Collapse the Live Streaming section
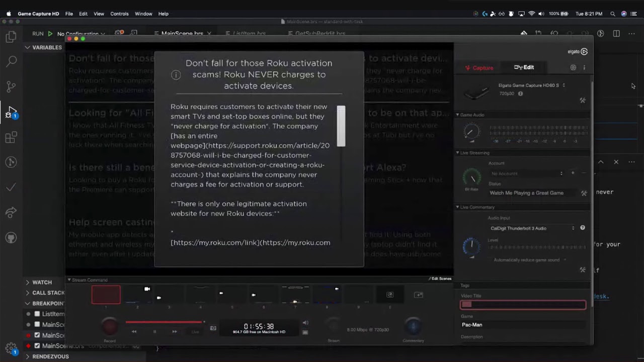The image size is (644, 362). [x=472, y=153]
